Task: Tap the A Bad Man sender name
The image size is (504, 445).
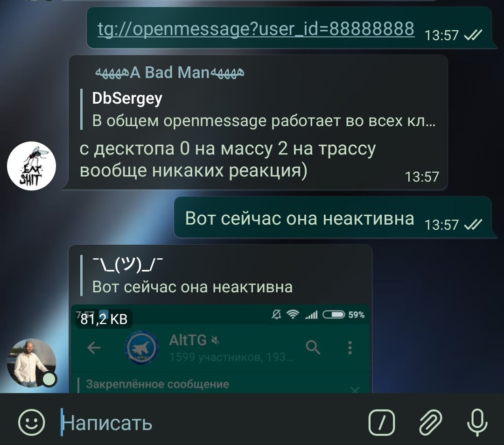Action: (x=169, y=72)
